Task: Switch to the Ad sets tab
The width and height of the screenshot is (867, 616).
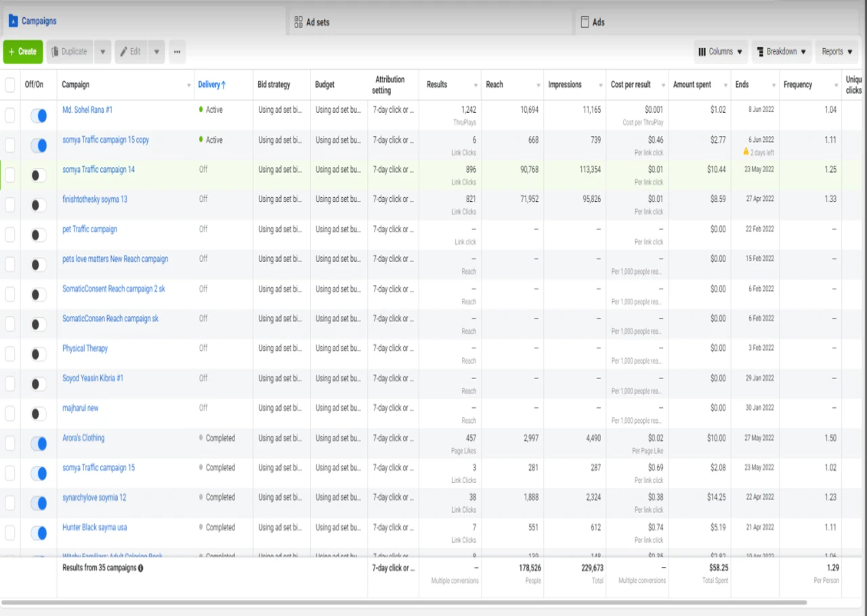Action: tap(317, 22)
